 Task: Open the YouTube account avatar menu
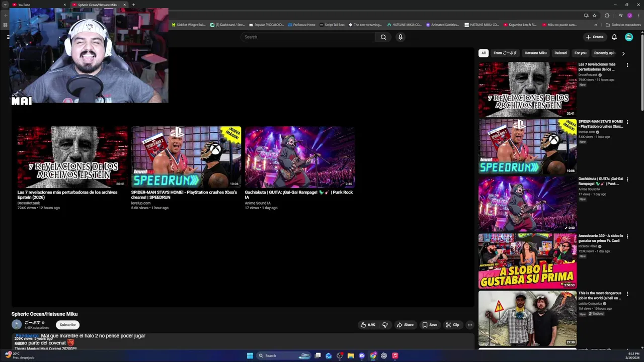tap(629, 37)
